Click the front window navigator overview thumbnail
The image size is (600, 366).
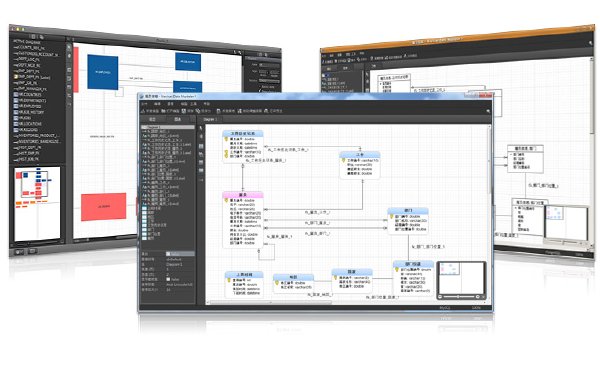(x=461, y=278)
